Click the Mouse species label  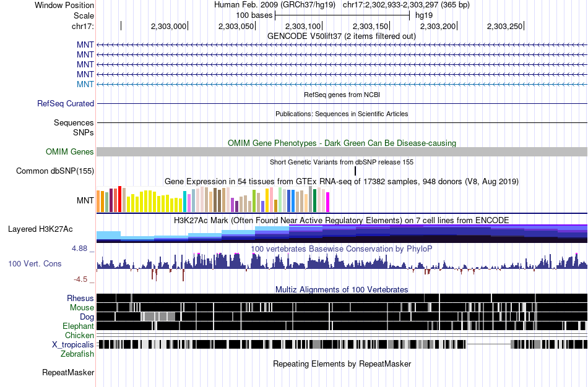pyautogui.click(x=82, y=308)
